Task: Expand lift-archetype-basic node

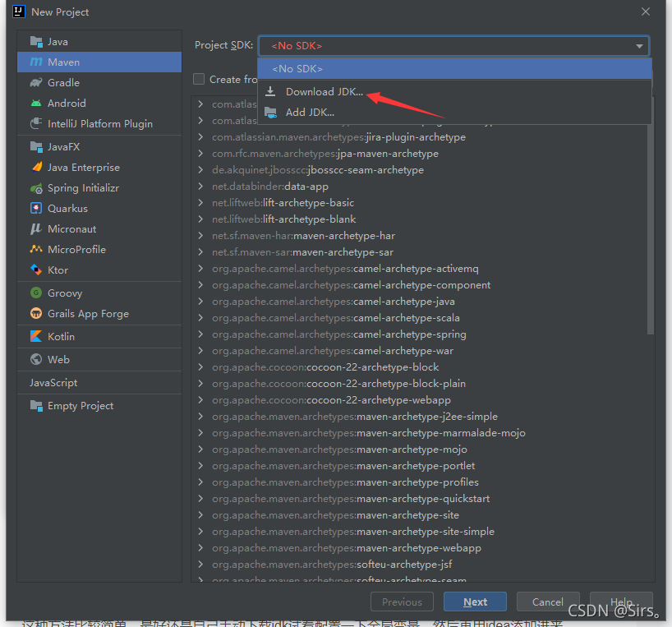Action: coord(200,203)
